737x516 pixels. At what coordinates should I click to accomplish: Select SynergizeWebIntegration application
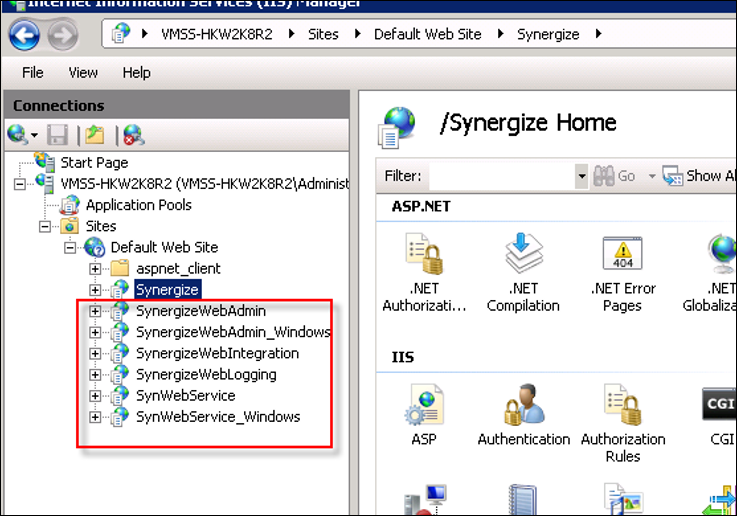tap(217, 353)
